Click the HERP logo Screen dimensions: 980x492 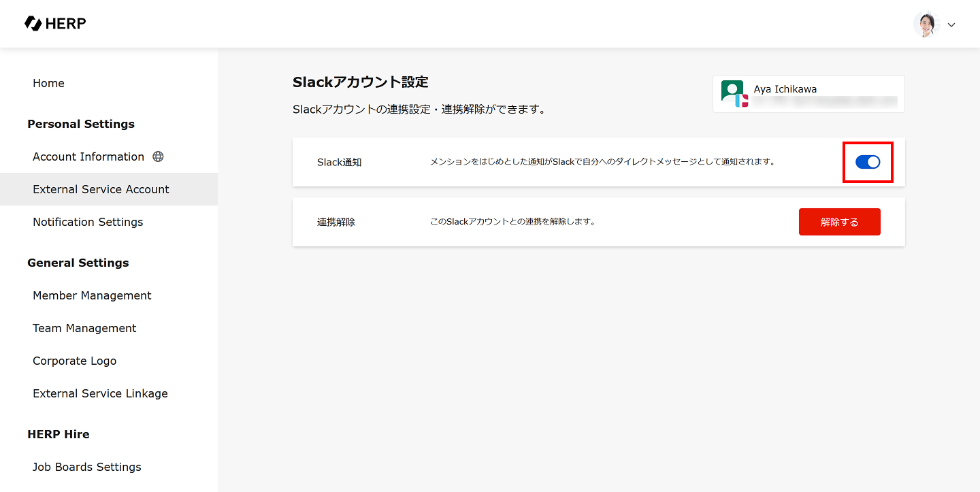click(x=55, y=24)
